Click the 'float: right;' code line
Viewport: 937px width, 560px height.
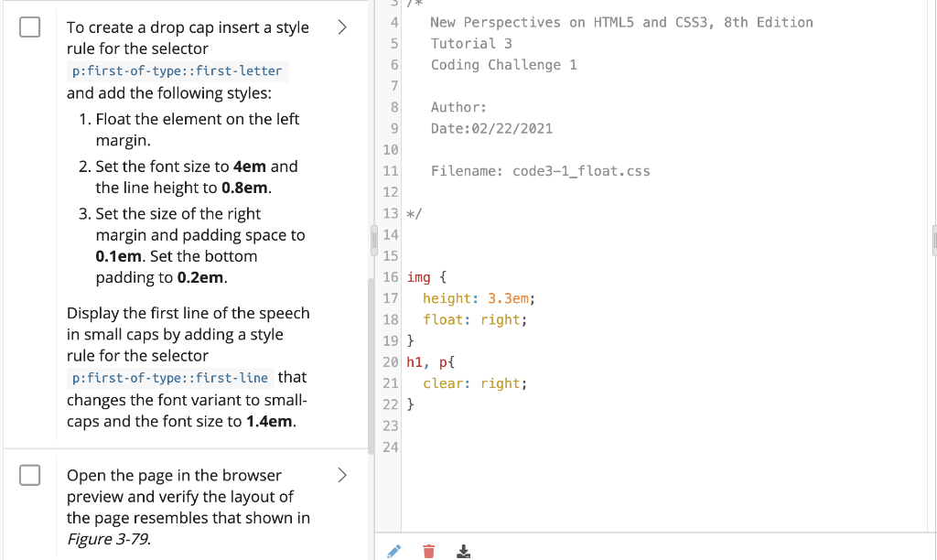(475, 319)
